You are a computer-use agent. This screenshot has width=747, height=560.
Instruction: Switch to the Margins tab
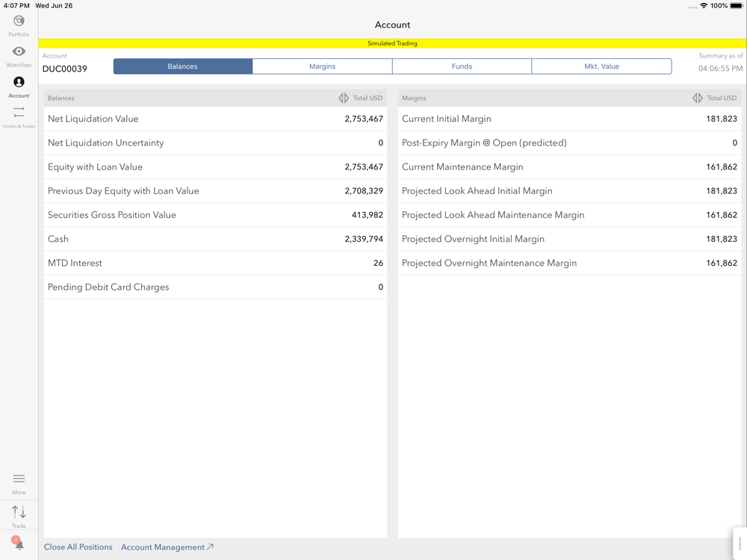pos(322,66)
